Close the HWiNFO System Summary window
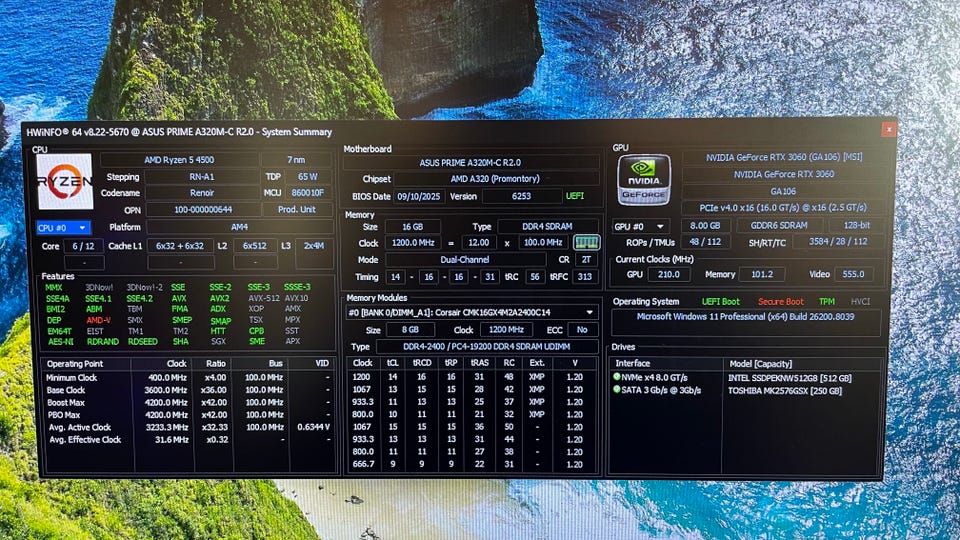The image size is (960, 540). pos(888,130)
